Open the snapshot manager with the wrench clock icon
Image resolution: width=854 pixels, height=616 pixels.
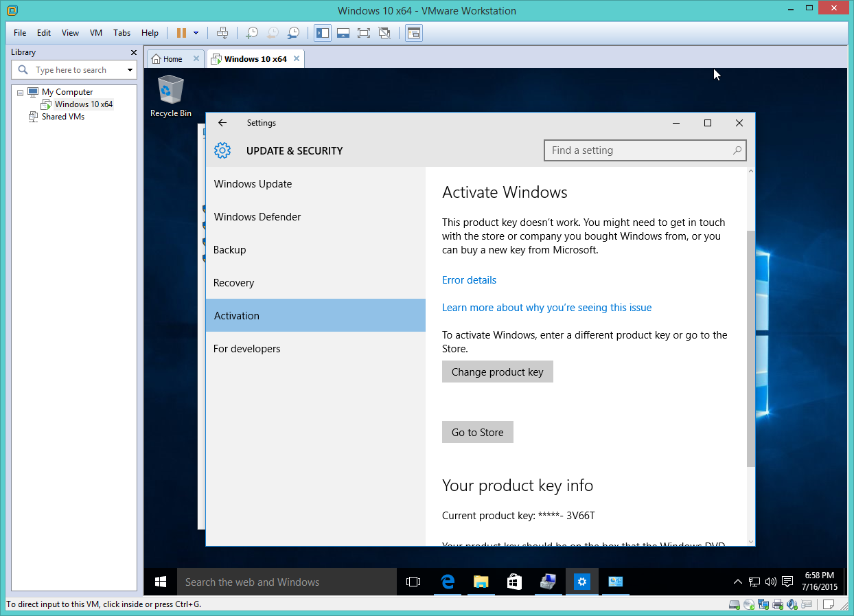(x=293, y=33)
